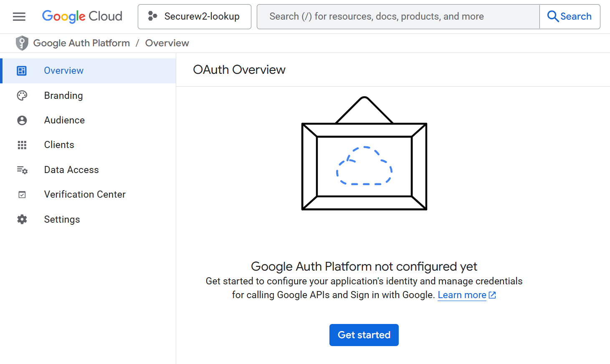Viewport: 610px width, 364px height.
Task: Select Overview in the sidebar
Action: tap(64, 71)
